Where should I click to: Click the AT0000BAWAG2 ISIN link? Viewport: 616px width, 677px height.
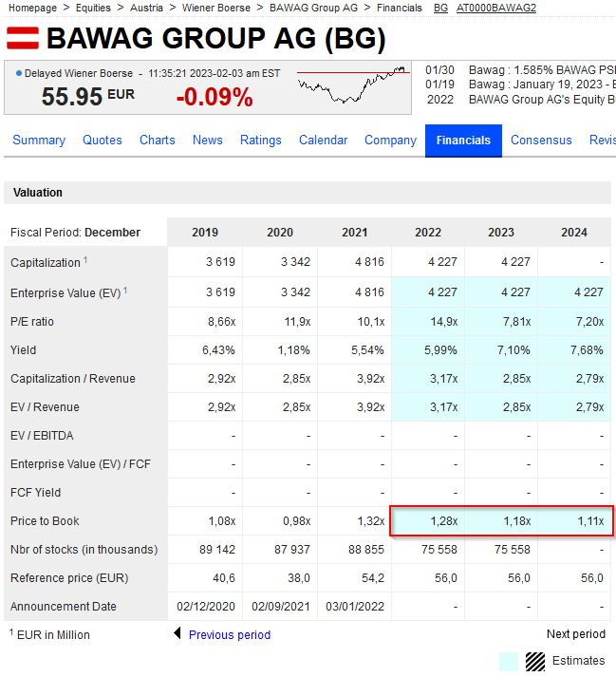click(x=496, y=8)
